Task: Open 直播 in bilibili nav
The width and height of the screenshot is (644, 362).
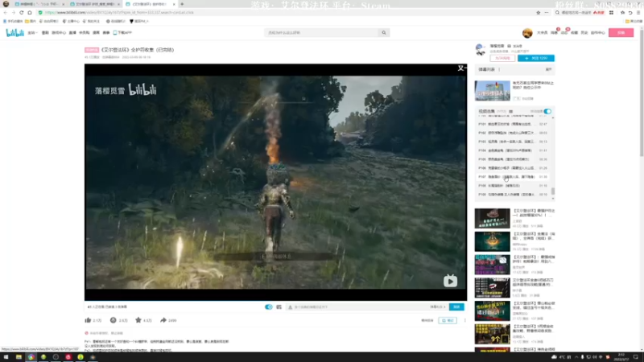Action: (x=72, y=33)
